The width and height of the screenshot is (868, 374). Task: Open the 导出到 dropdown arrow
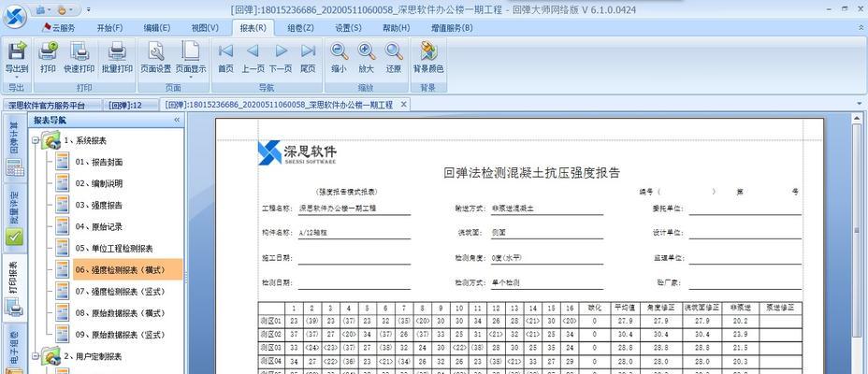(x=17, y=77)
